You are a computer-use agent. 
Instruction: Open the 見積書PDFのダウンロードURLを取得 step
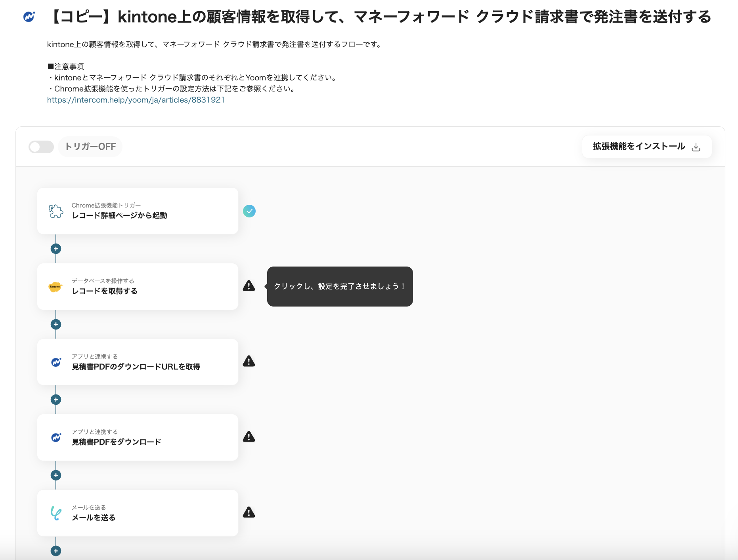point(138,362)
